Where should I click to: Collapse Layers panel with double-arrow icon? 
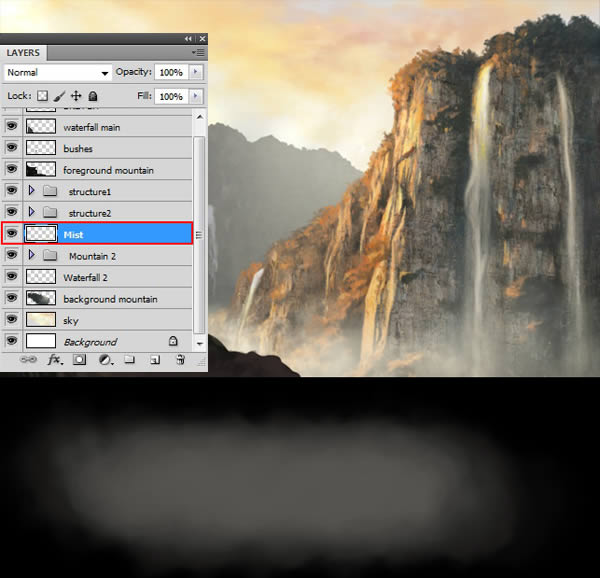[x=188, y=39]
